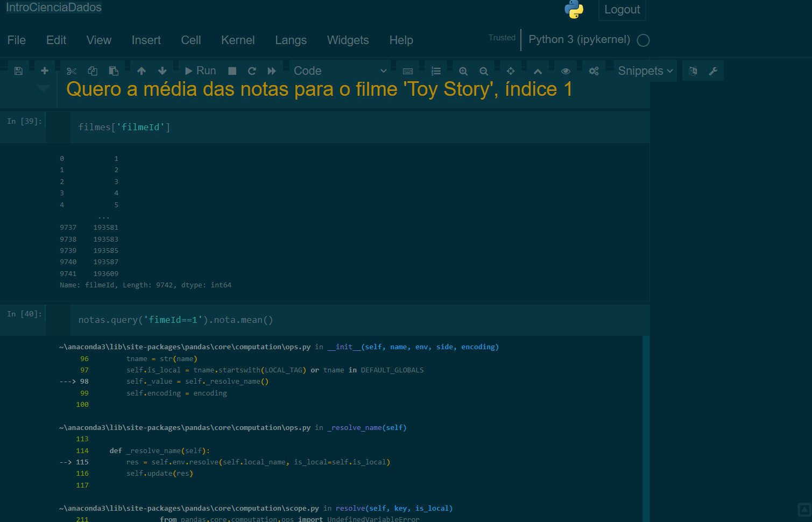Click the translate language icon

(693, 71)
